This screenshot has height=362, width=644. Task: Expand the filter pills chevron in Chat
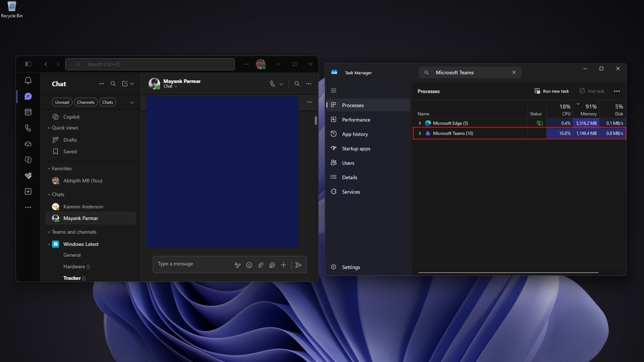point(132,103)
